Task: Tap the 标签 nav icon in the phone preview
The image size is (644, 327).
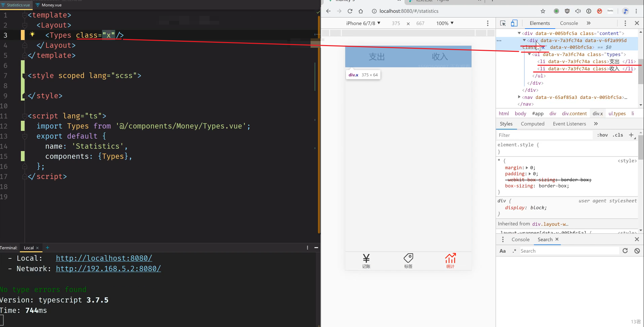Action: click(x=408, y=261)
